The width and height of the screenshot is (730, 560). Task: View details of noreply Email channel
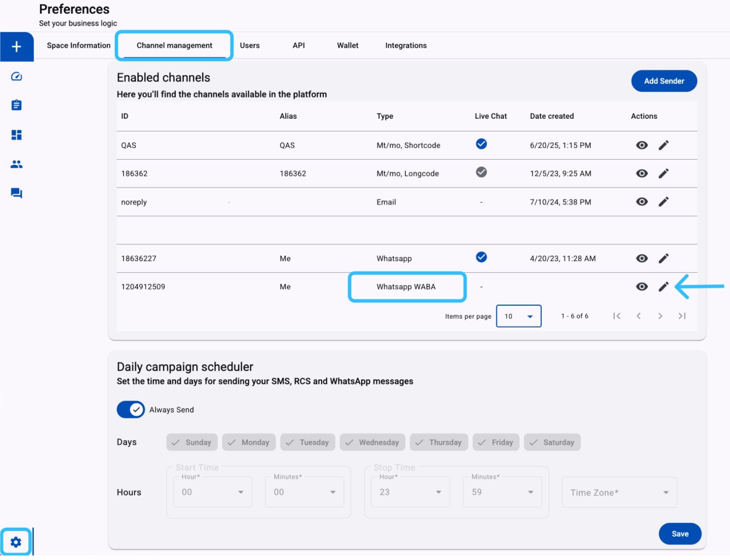pyautogui.click(x=642, y=201)
